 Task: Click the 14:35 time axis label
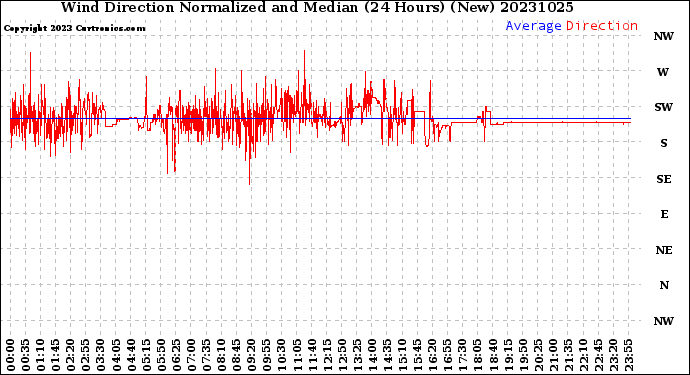[387, 355]
